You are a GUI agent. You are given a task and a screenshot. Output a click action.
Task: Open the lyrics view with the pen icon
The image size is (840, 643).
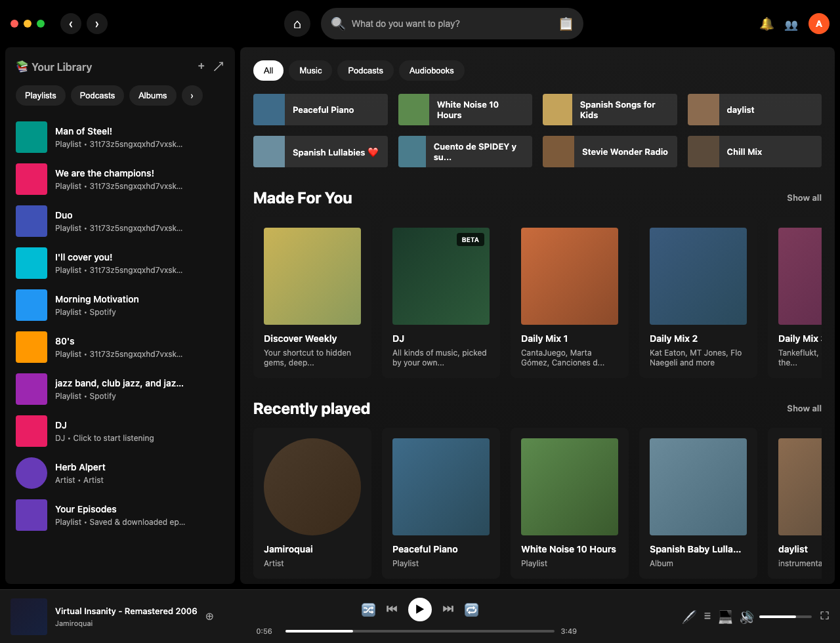[688, 616]
